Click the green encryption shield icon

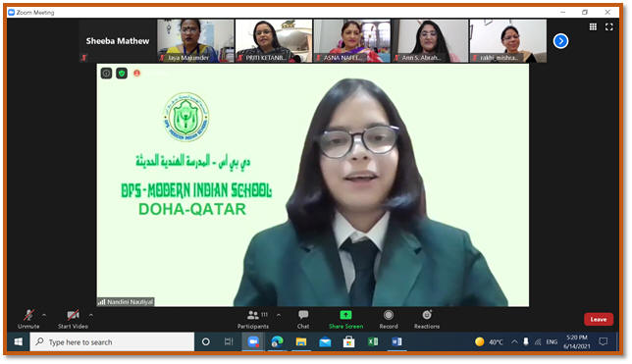[122, 74]
